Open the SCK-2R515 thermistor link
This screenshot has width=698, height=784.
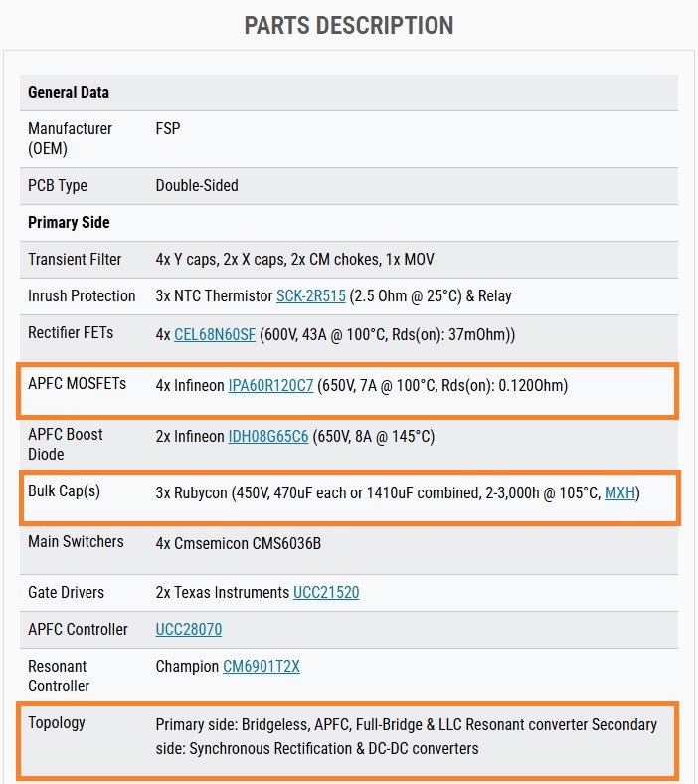(311, 296)
